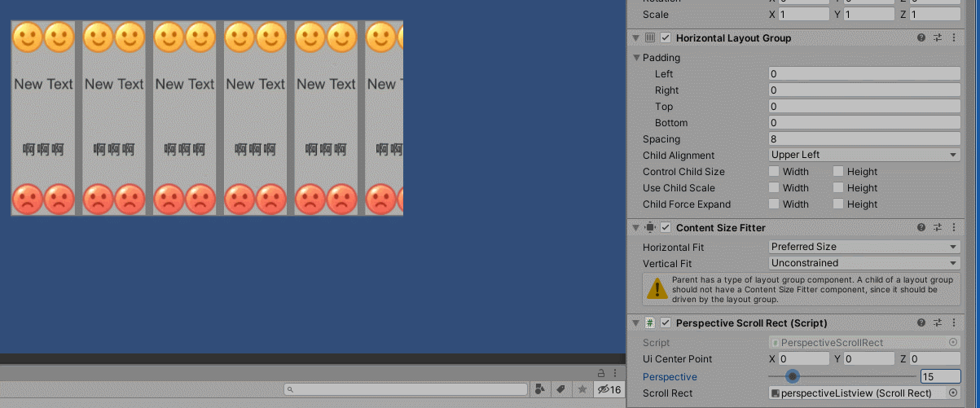
Task: Check Use Child Scale Width
Action: click(x=774, y=188)
